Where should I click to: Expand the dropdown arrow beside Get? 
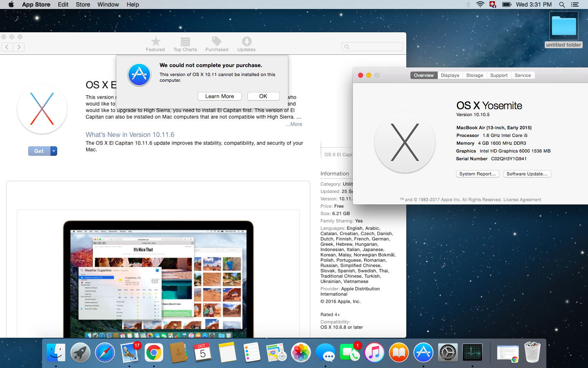coord(54,151)
